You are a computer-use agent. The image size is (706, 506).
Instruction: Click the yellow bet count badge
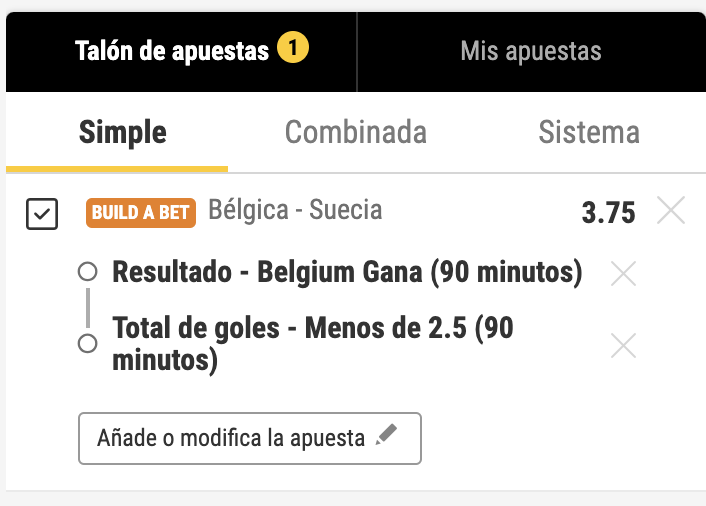pyautogui.click(x=292, y=47)
